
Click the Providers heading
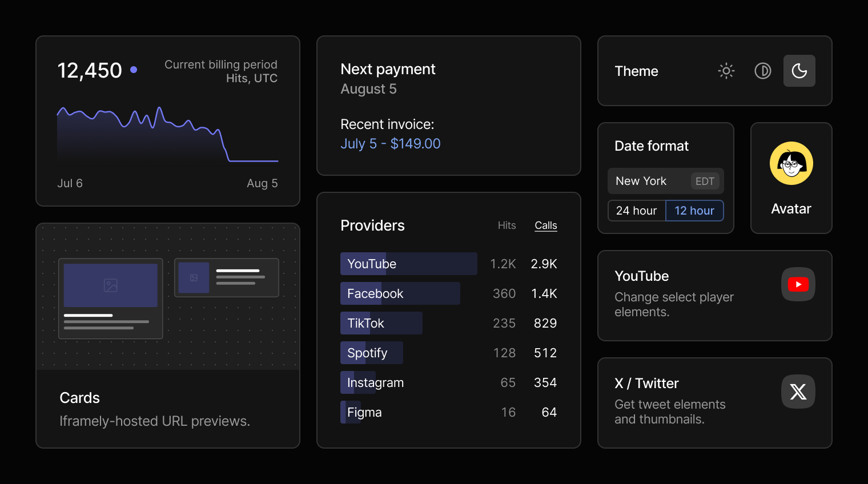372,225
